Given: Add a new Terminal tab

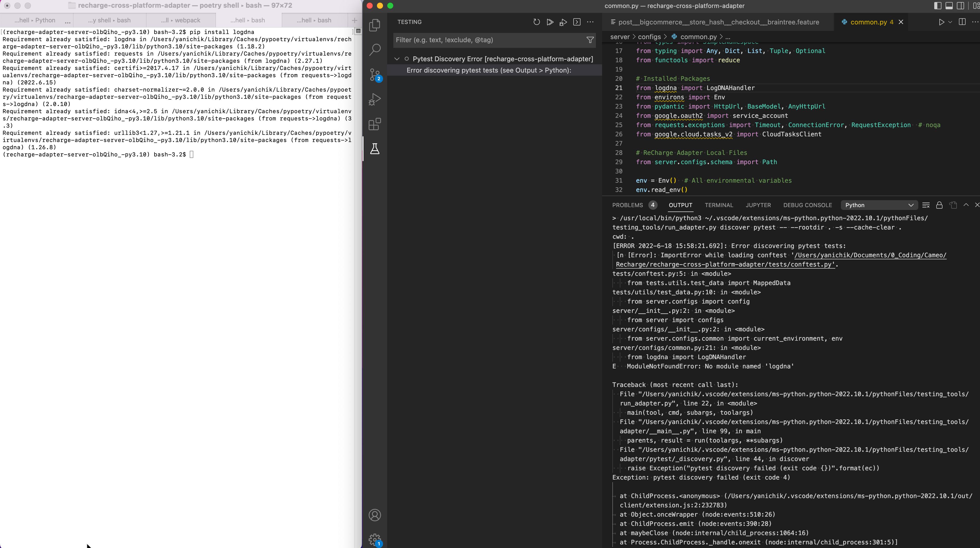Looking at the screenshot, I should pyautogui.click(x=355, y=20).
